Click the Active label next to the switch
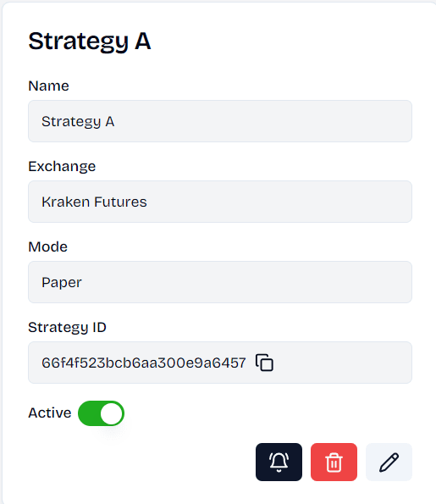This screenshot has width=436, height=504. click(50, 413)
